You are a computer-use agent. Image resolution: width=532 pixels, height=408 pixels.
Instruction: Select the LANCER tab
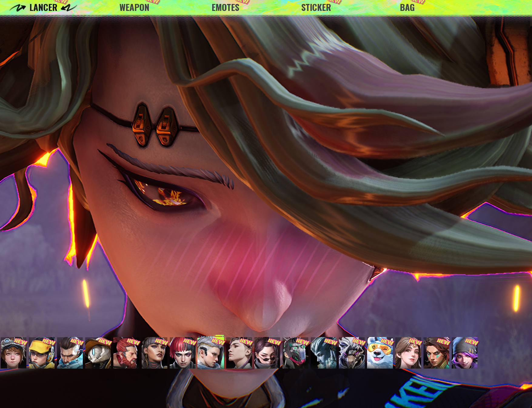coord(43,8)
